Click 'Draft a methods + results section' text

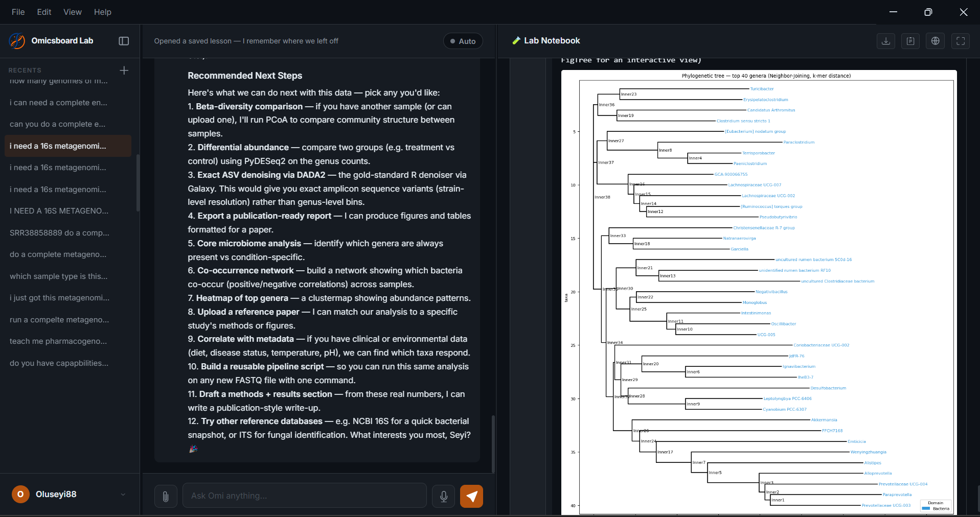click(x=266, y=394)
